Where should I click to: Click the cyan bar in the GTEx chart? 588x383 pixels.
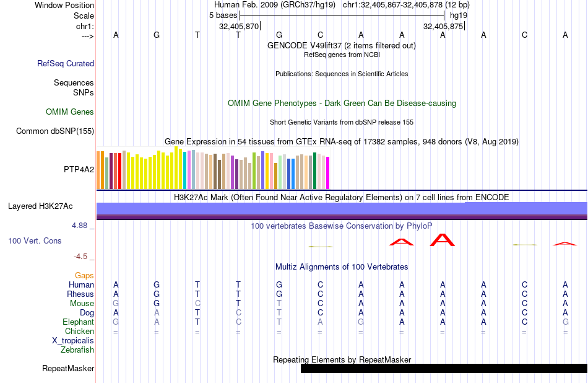click(185, 170)
